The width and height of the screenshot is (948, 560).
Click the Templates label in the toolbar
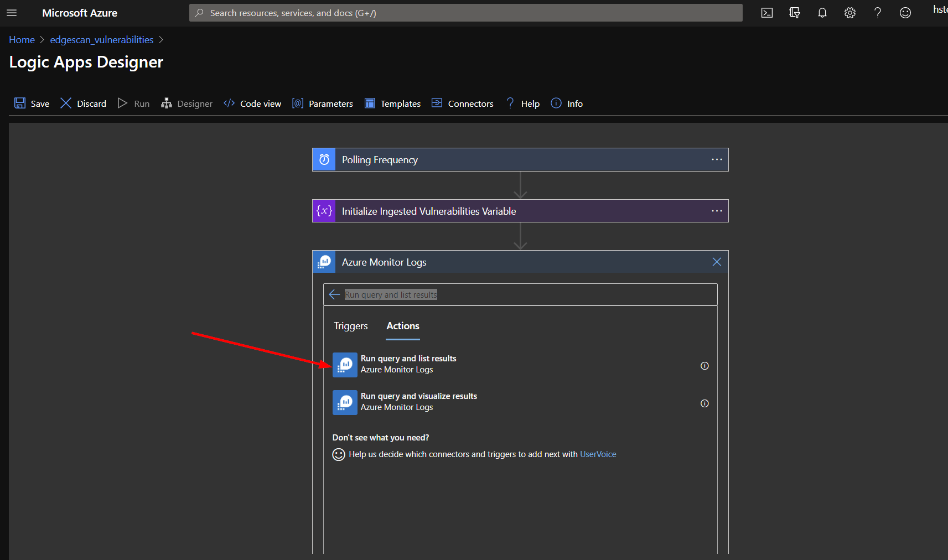401,103
